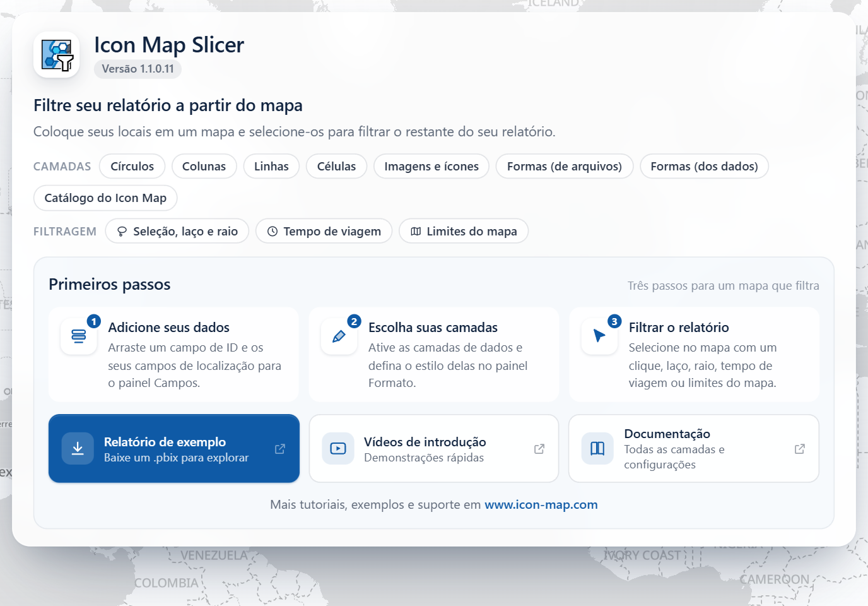Viewport: 868px width, 606px height.
Task: Click the pencil icon beside Escolha suas camadas
Action: [339, 336]
